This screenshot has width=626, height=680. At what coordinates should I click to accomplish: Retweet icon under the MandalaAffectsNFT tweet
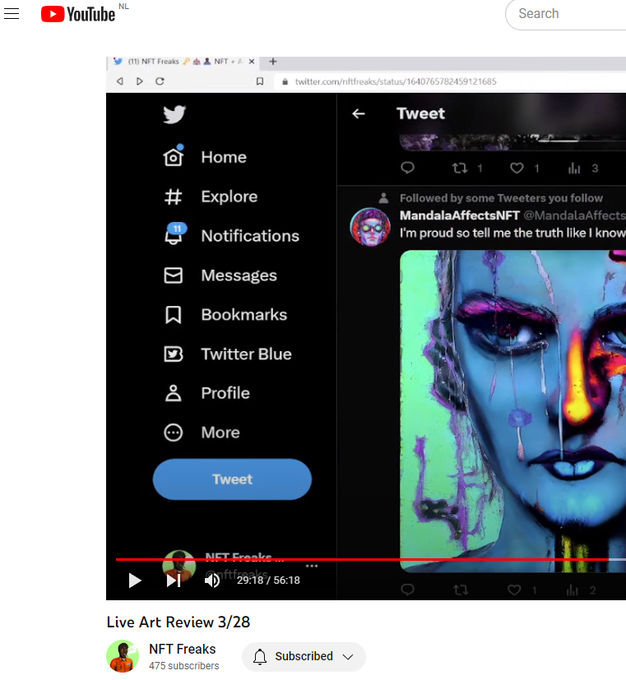pyautogui.click(x=460, y=590)
